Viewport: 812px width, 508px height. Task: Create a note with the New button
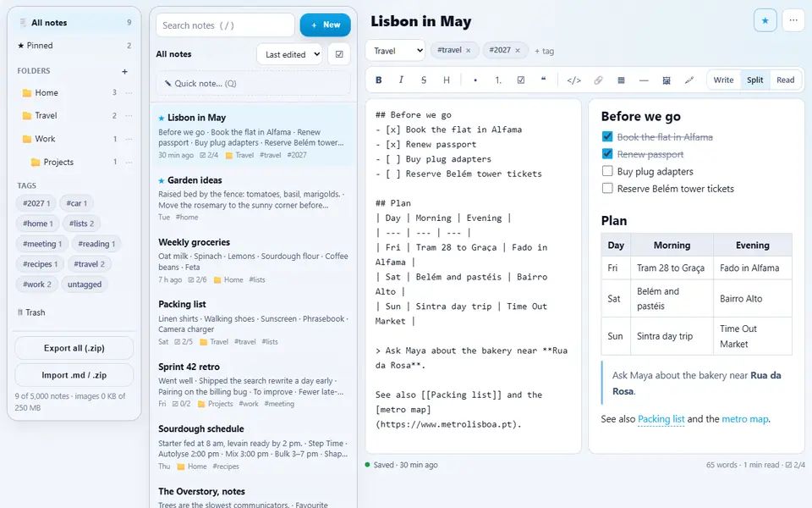pos(325,25)
